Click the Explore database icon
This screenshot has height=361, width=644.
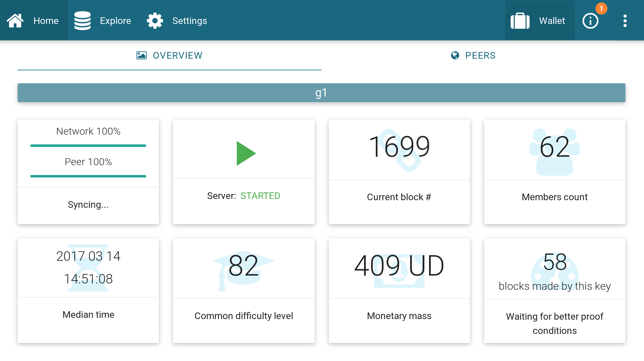click(x=82, y=21)
